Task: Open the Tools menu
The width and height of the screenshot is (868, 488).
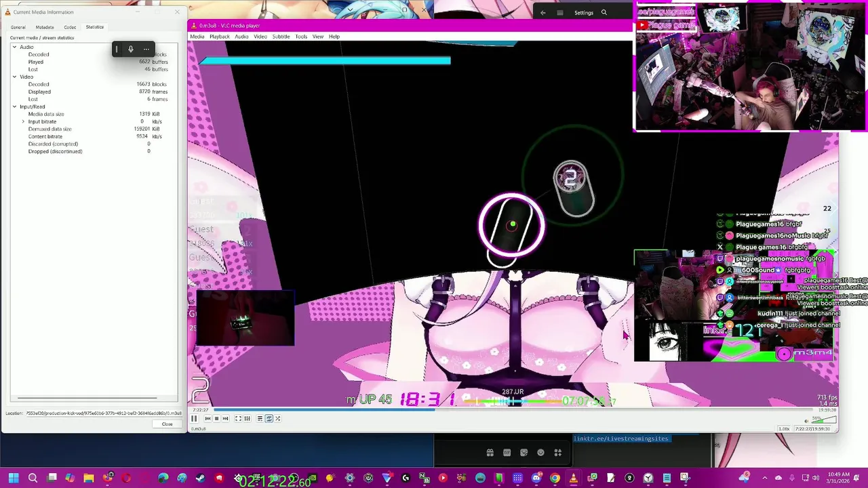Action: click(x=301, y=37)
